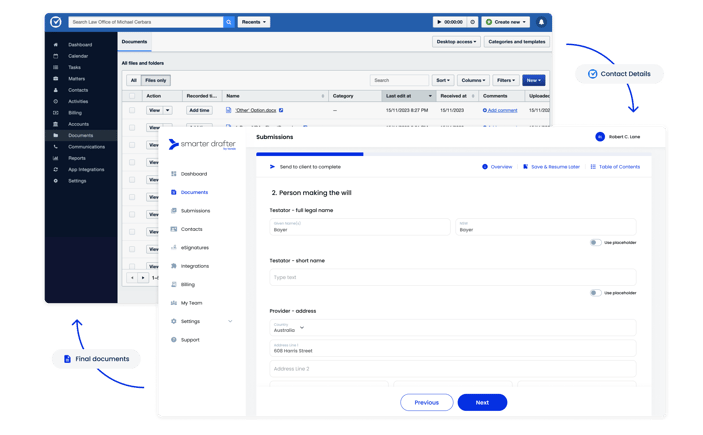Click the Testator short name 'Type text' field
The height and width of the screenshot is (435, 703).
(x=453, y=277)
